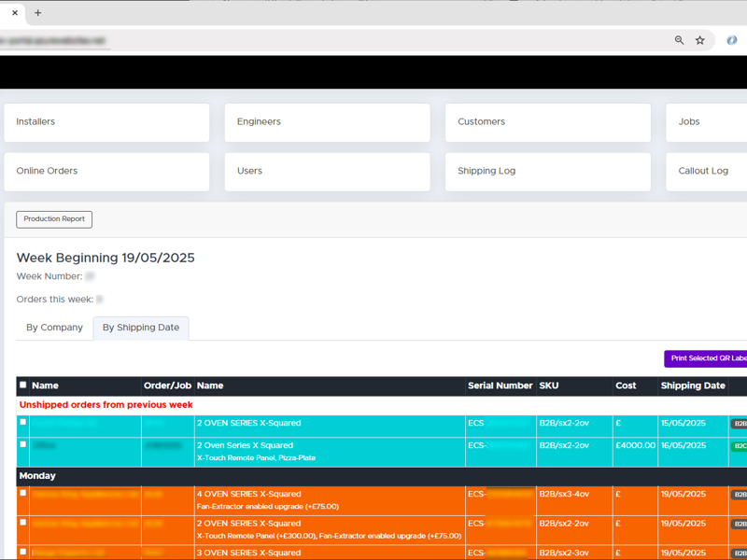Click the Production Report button
Screen dimensions: 747x560
tap(53, 218)
